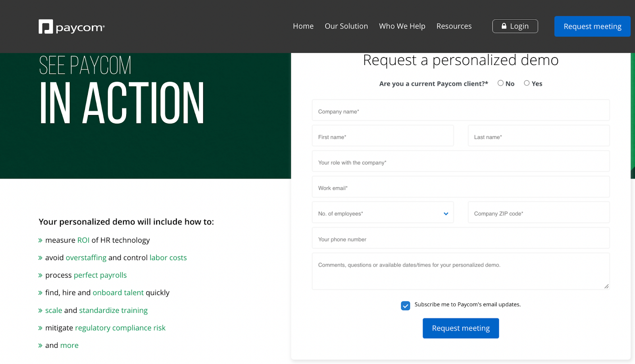635x364 pixels.
Task: Follow the standardize training link
Action: click(x=114, y=310)
